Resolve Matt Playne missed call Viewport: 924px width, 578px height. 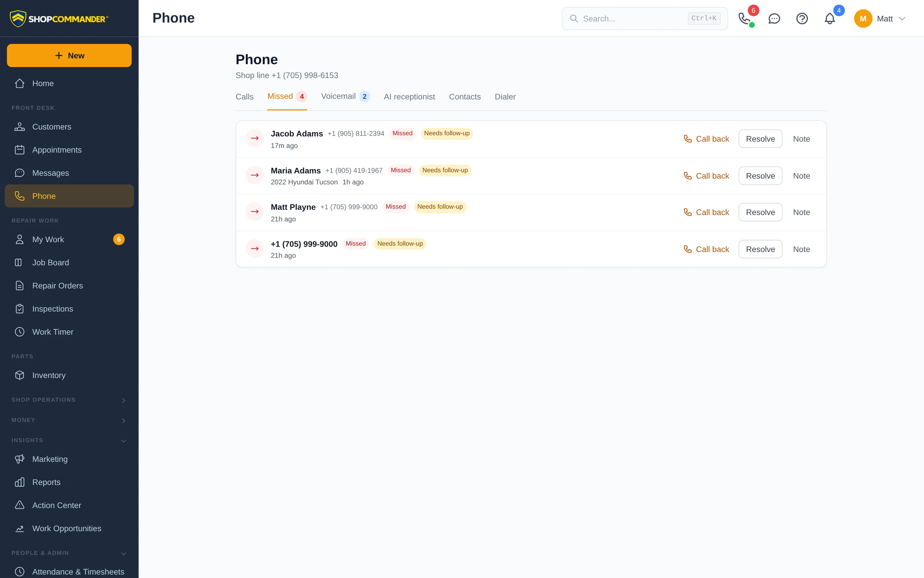point(760,212)
